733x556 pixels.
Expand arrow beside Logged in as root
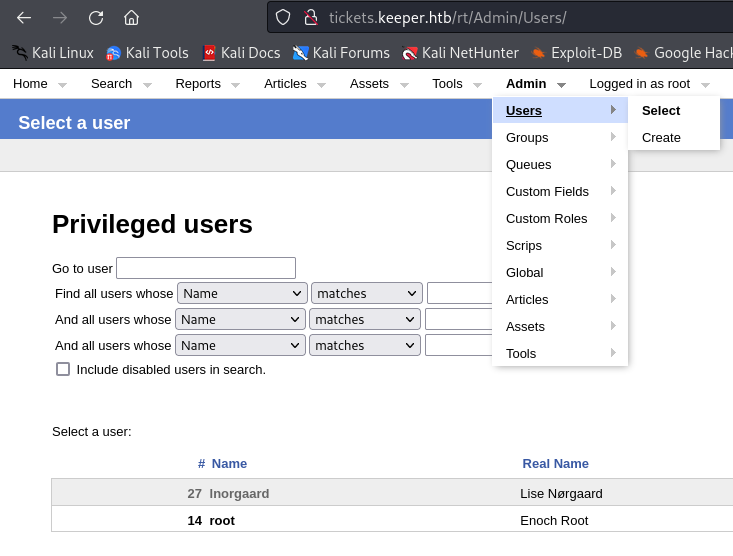(705, 85)
